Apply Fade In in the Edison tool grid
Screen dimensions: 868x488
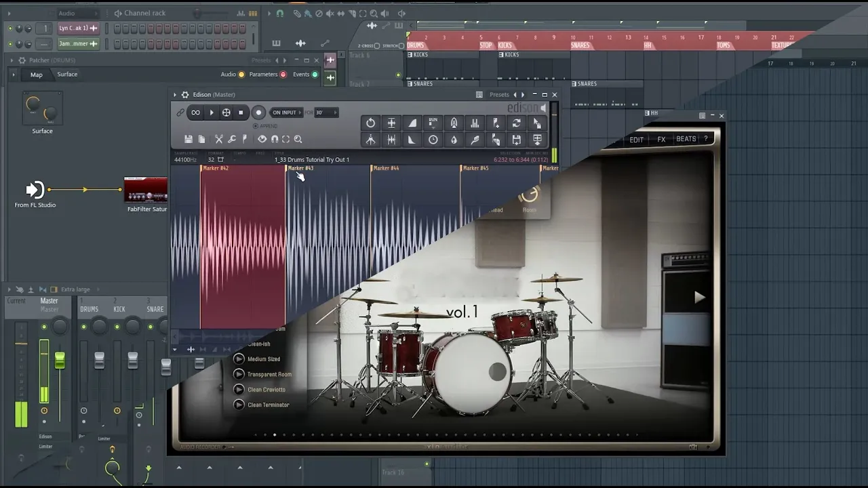(x=412, y=123)
